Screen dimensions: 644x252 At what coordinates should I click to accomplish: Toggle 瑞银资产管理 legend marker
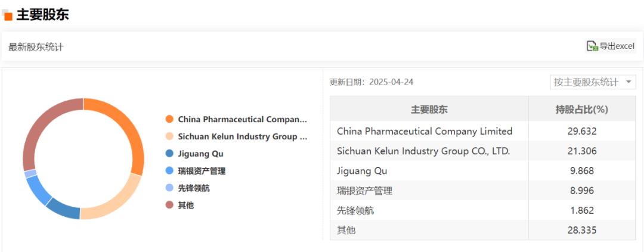(x=169, y=171)
